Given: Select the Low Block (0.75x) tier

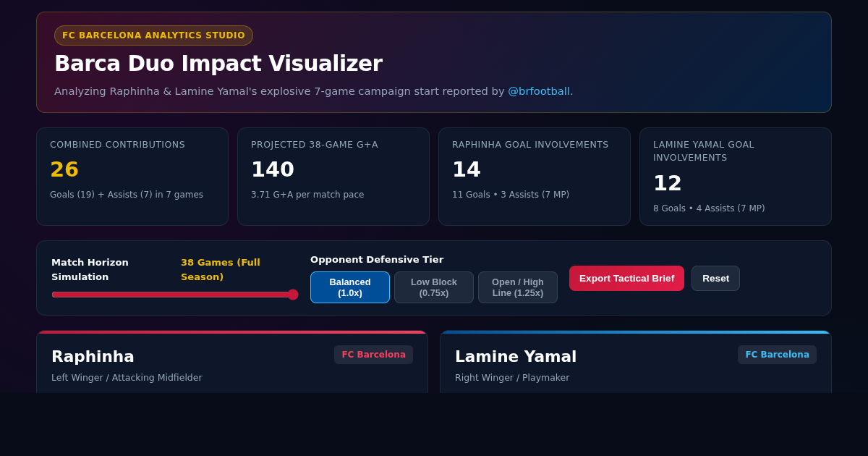Looking at the screenshot, I should tap(434, 287).
